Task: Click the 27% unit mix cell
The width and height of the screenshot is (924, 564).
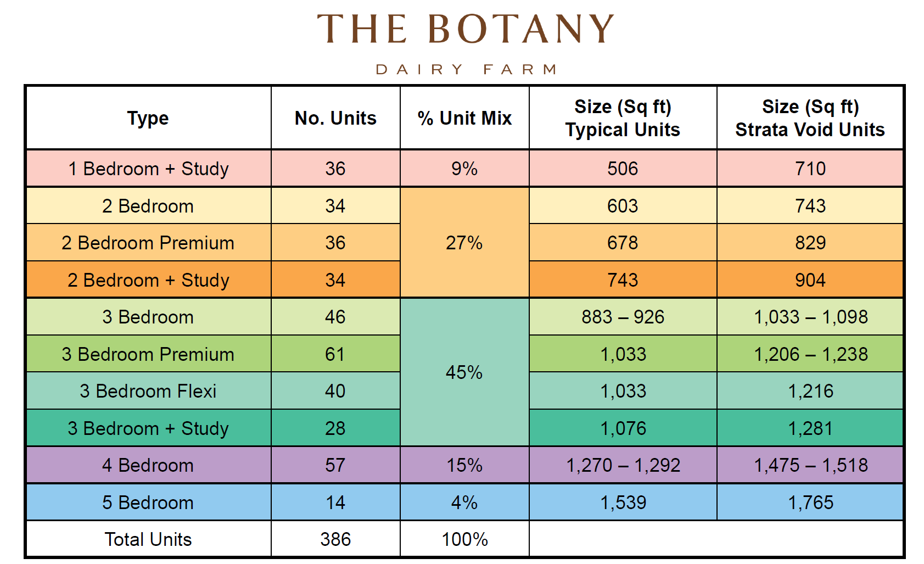Action: click(464, 243)
